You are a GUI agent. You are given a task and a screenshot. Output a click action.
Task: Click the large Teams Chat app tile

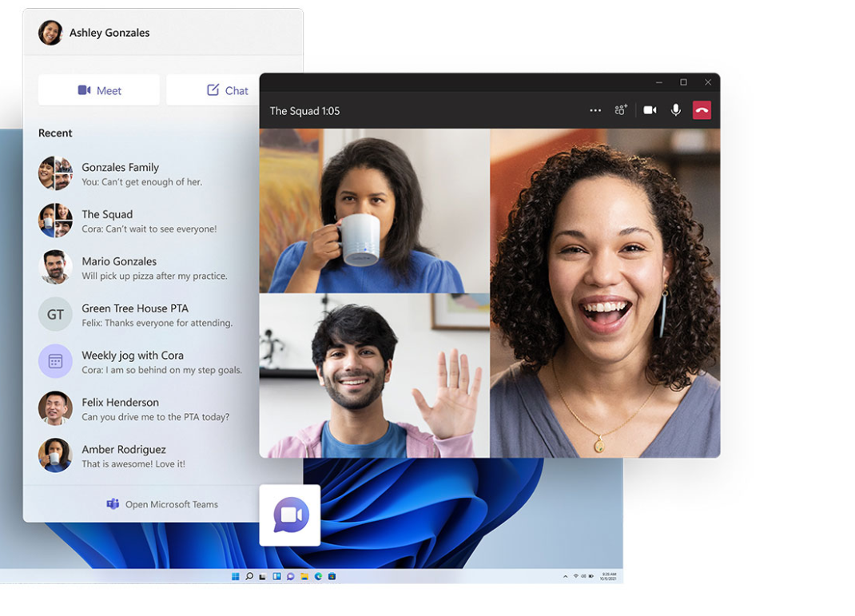click(290, 515)
